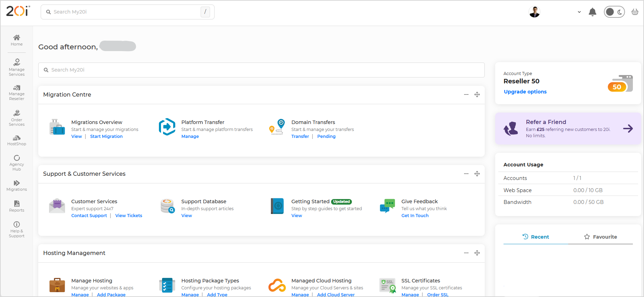Open Order Services in sidebar
The height and width of the screenshot is (297, 644).
tap(17, 118)
